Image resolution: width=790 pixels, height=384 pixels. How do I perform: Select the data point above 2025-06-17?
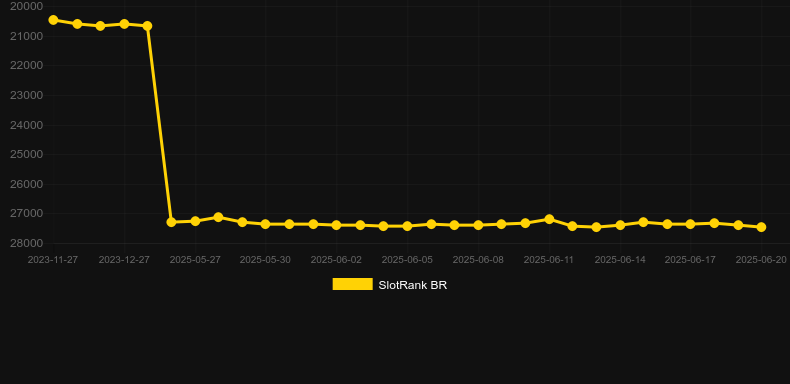coord(690,224)
